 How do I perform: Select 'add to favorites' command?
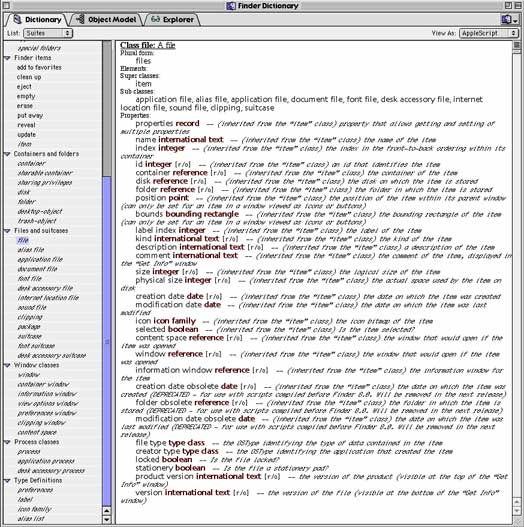click(x=39, y=67)
